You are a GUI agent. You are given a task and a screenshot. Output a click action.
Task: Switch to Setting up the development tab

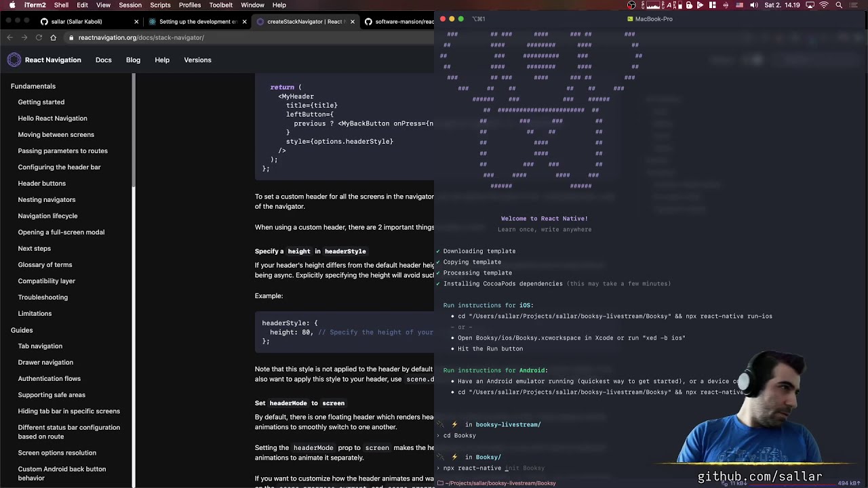point(198,22)
